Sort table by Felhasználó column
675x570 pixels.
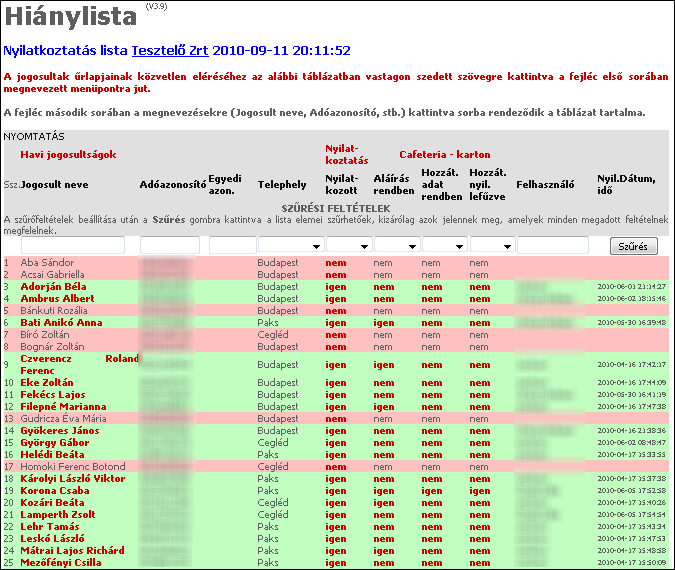point(545,185)
